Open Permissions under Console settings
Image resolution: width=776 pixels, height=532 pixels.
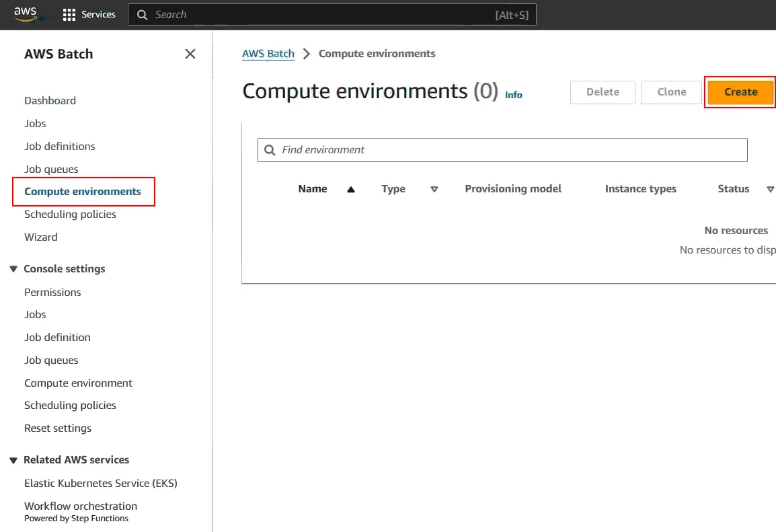[52, 292]
